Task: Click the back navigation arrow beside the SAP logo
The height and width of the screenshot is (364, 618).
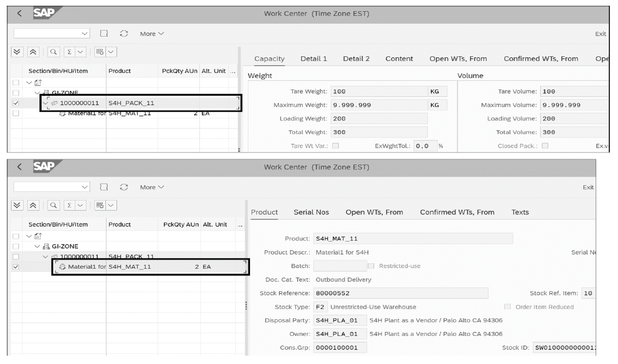Action: 19,14
